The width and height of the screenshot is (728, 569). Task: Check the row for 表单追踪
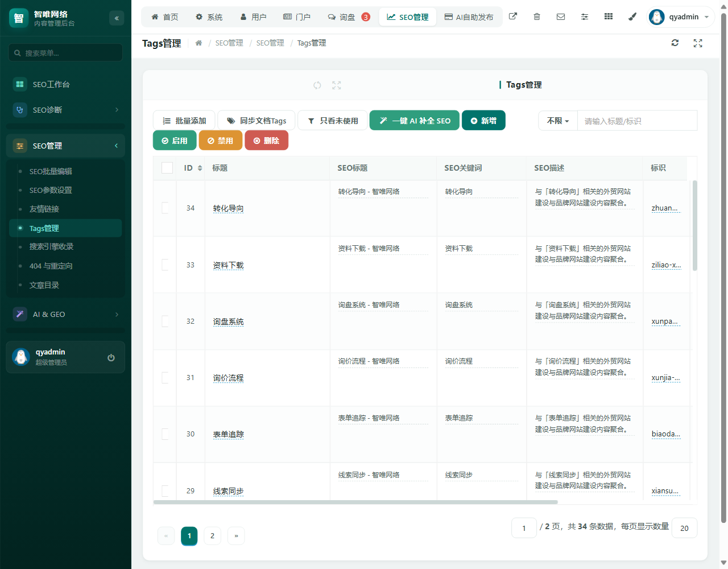[x=165, y=434]
